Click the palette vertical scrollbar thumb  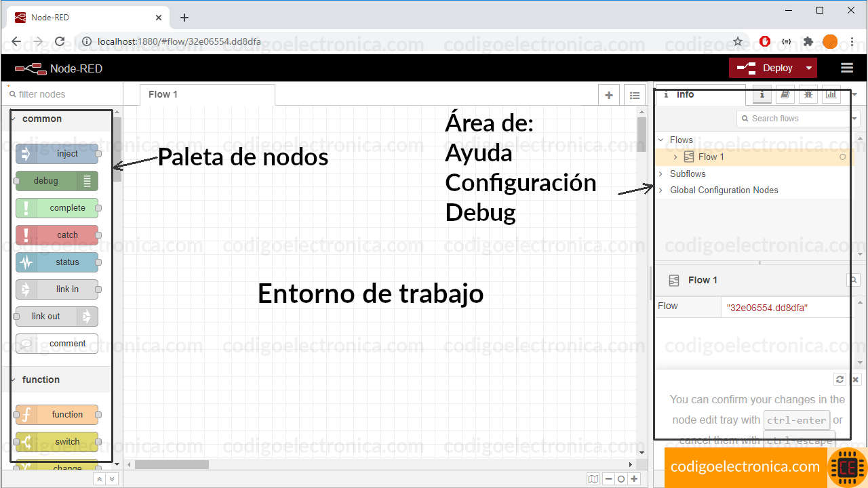tap(117, 149)
